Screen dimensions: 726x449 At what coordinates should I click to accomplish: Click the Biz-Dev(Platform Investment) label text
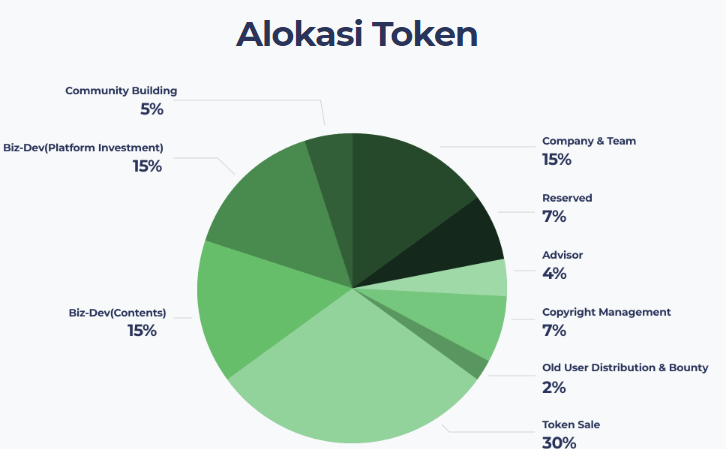(83, 148)
